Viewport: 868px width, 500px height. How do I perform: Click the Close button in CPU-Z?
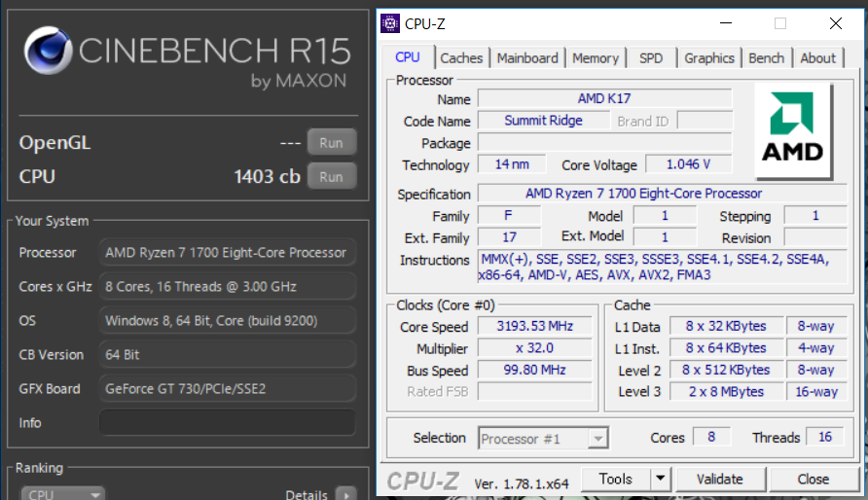point(814,479)
